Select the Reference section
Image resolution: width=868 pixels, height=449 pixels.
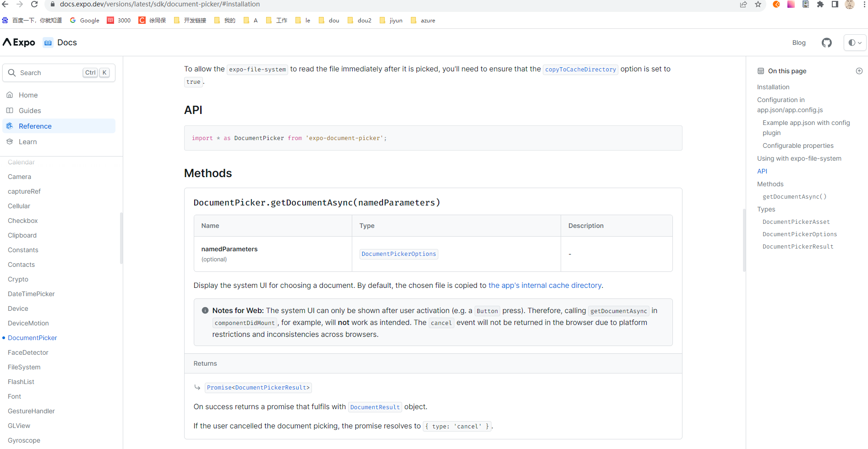click(59, 126)
